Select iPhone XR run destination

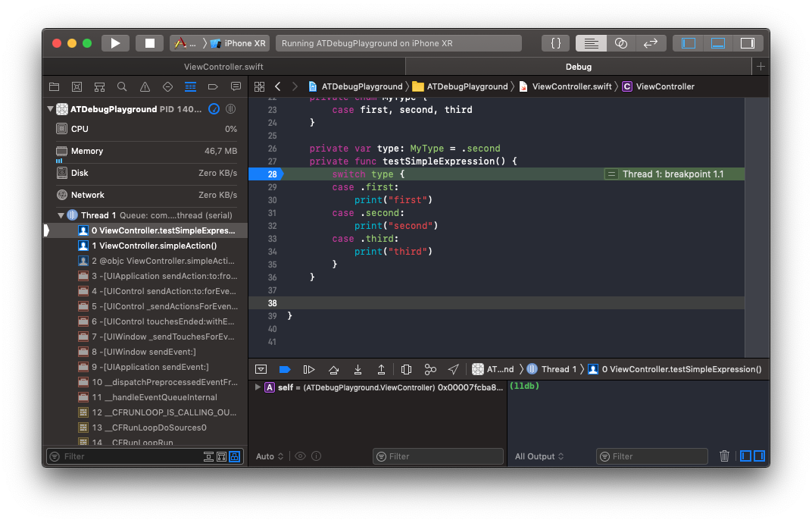[x=239, y=43]
